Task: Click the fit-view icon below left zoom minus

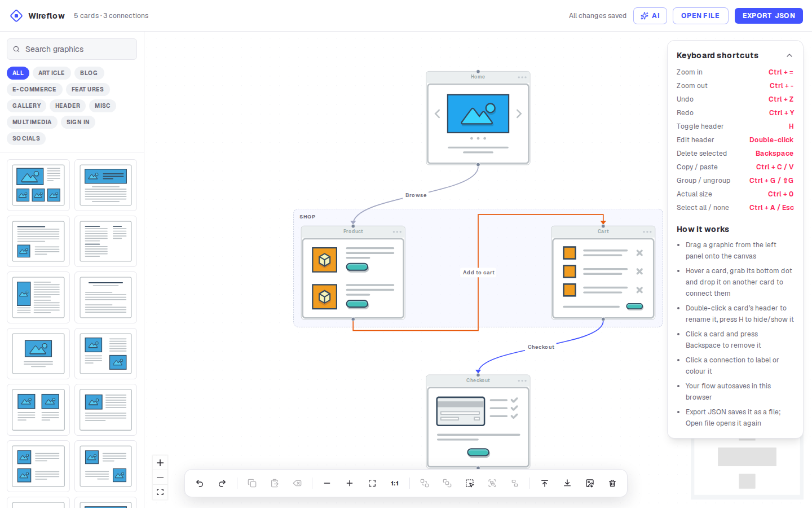Action: click(160, 492)
